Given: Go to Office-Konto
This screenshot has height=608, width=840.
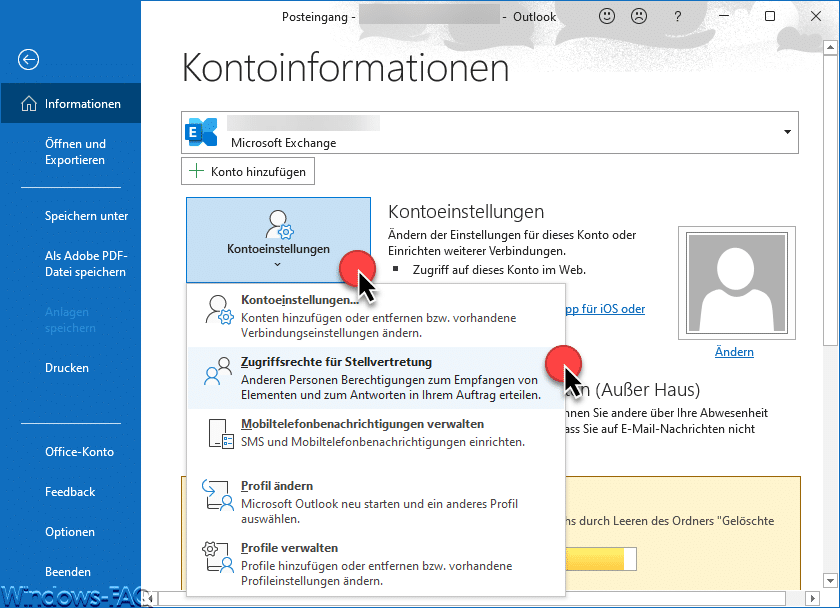Looking at the screenshot, I should 79,452.
